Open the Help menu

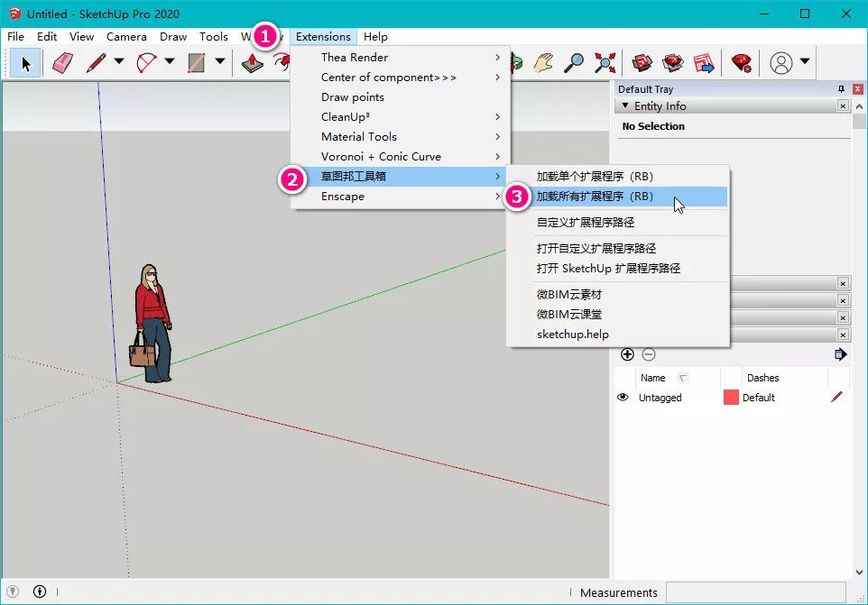(x=375, y=36)
